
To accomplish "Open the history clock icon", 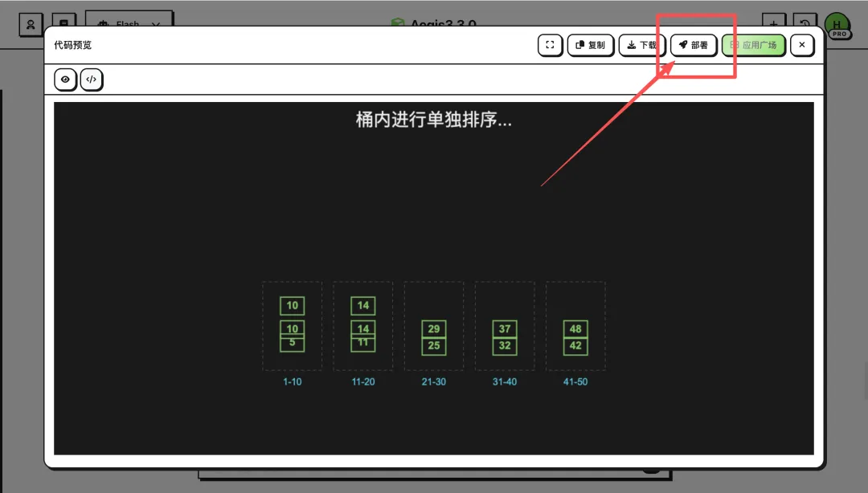I will point(805,21).
